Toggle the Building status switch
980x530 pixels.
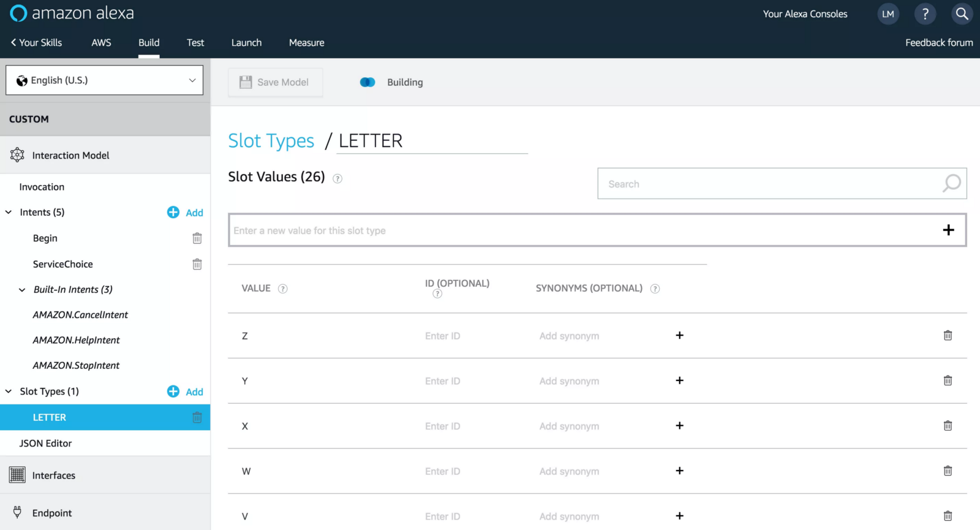[367, 82]
